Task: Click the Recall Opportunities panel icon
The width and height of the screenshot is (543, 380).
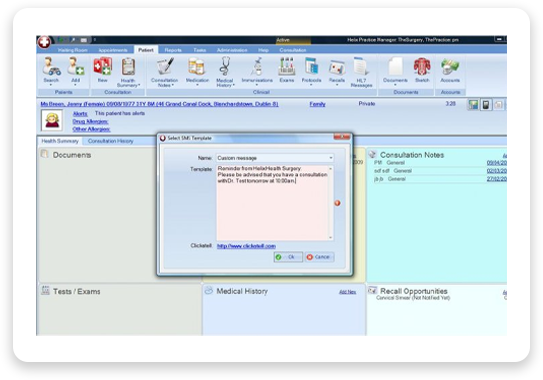Action: 372,290
